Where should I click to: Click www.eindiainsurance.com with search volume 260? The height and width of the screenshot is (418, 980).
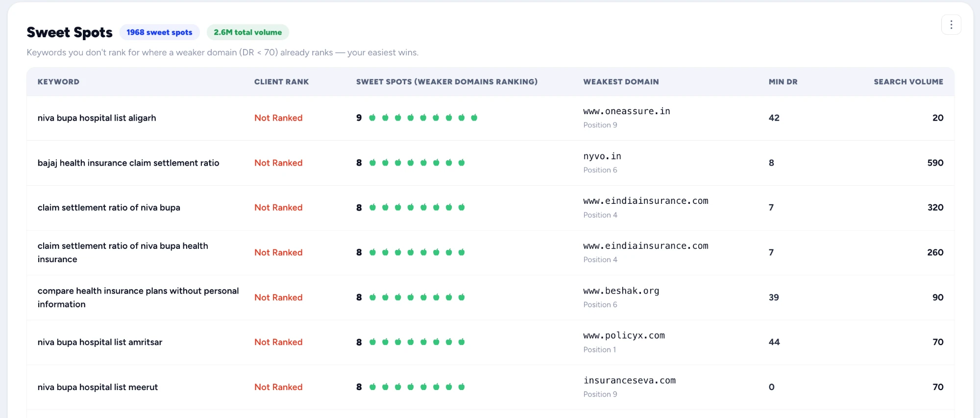click(646, 246)
